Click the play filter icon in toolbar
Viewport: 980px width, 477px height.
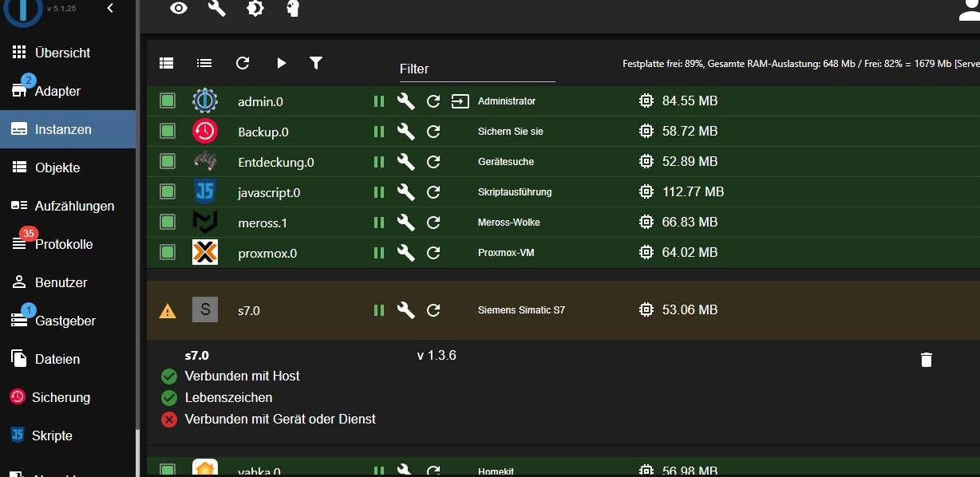pos(281,63)
